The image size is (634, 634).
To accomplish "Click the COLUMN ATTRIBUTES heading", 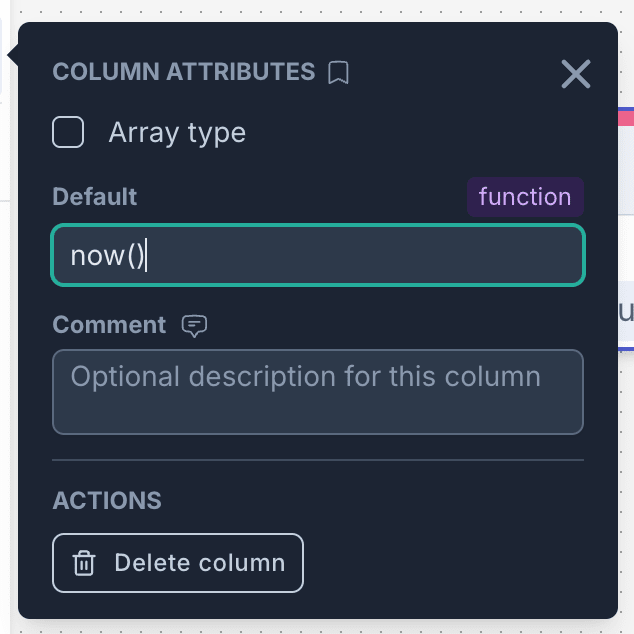I will pyautogui.click(x=183, y=72).
